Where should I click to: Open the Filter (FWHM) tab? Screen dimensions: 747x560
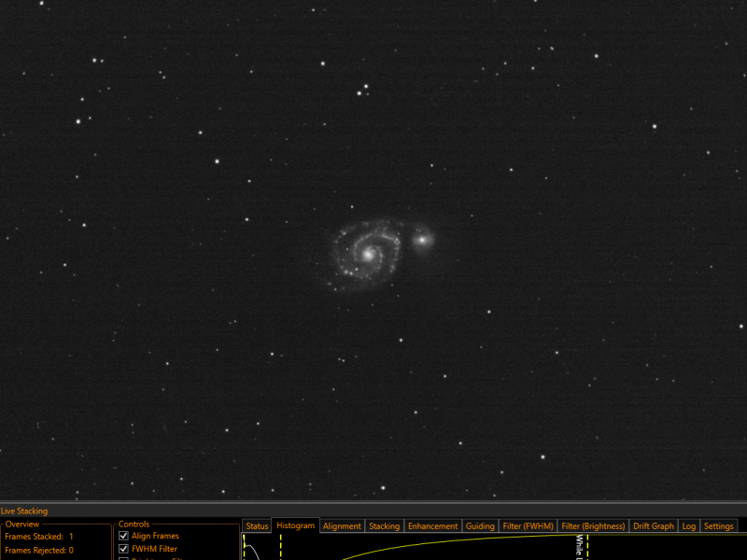pyautogui.click(x=528, y=526)
